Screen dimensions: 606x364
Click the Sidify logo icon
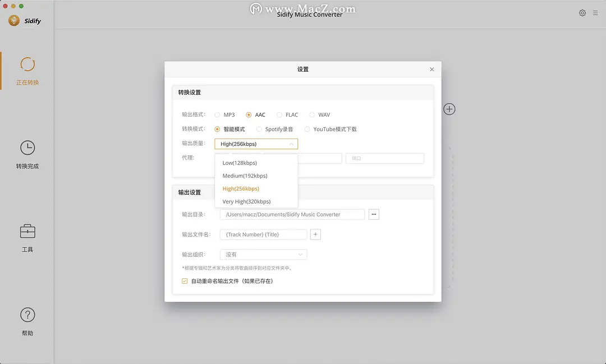14,21
